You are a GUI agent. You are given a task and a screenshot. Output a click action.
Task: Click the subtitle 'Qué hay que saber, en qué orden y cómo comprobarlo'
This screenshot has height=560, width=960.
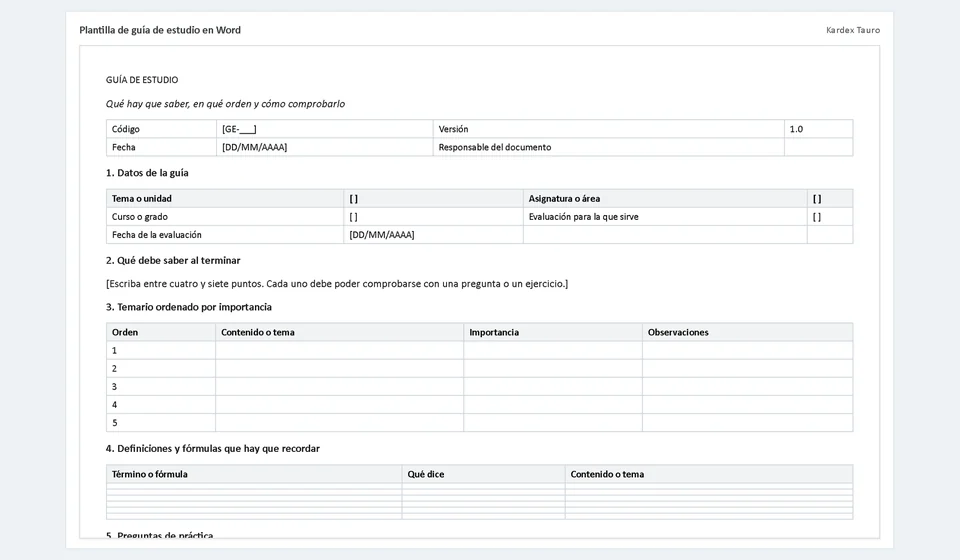(x=225, y=104)
